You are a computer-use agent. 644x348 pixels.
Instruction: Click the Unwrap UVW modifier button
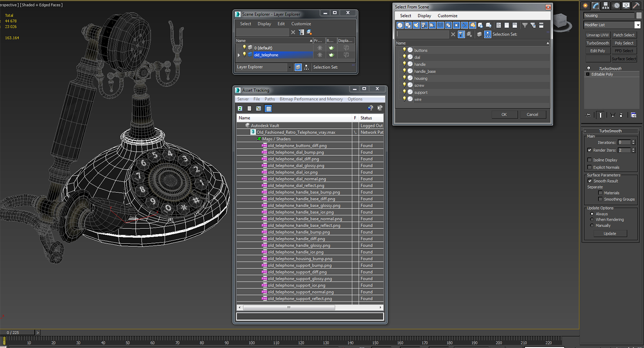tap(597, 35)
